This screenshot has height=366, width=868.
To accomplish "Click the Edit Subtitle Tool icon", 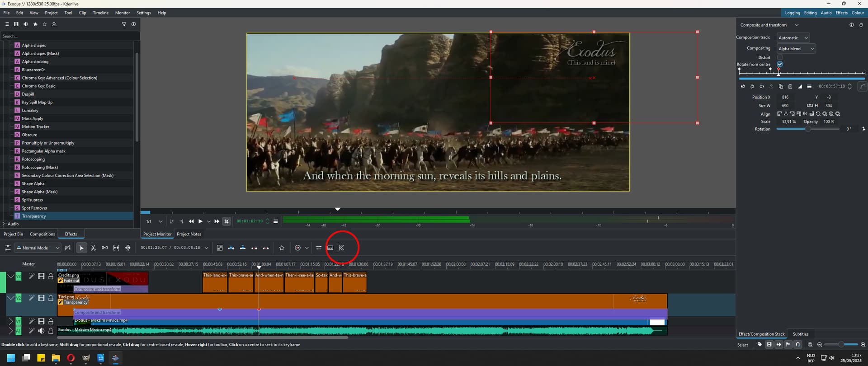I will [330, 248].
